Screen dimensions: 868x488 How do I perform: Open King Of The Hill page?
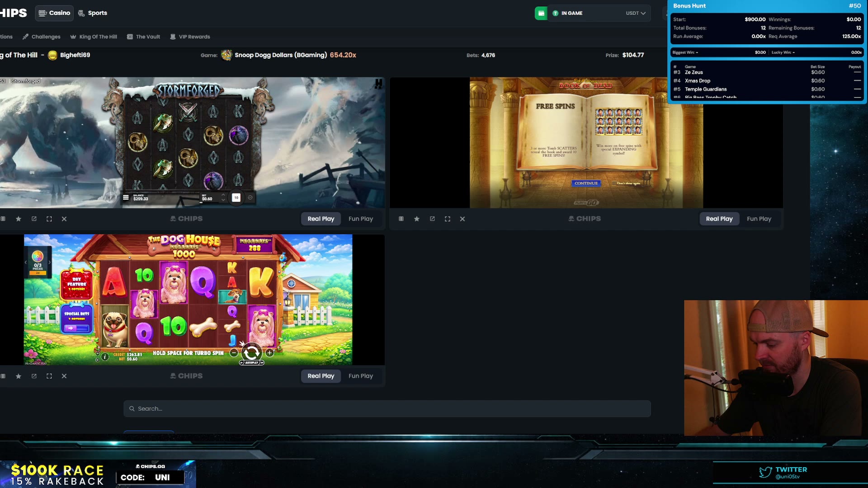pos(94,37)
